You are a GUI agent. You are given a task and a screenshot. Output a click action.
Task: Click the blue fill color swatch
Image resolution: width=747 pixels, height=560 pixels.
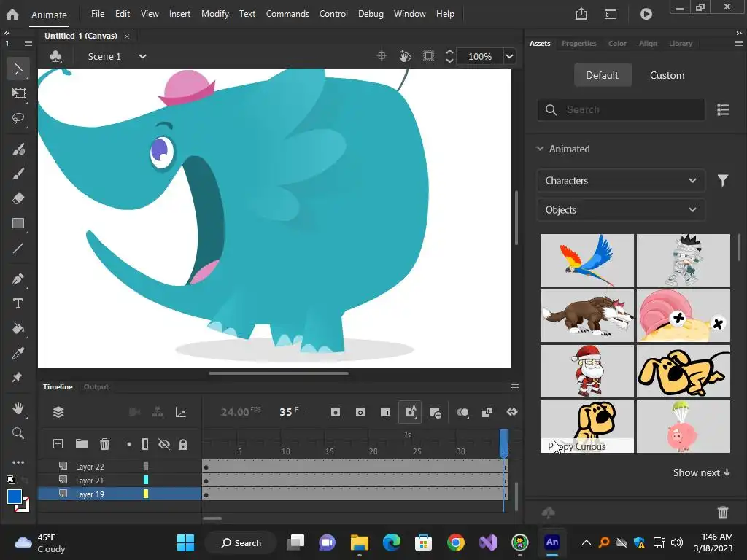[x=14, y=497]
